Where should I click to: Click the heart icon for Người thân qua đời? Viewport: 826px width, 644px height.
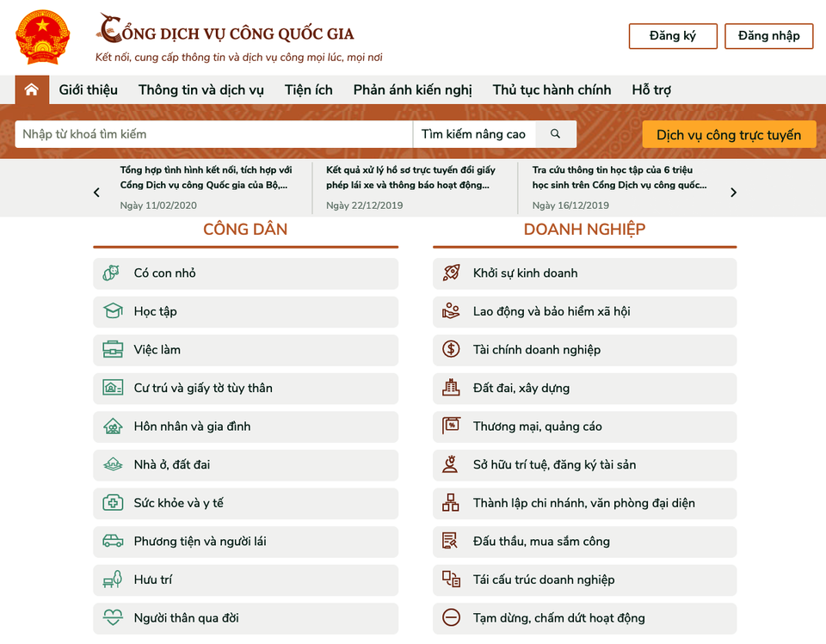coord(112,617)
